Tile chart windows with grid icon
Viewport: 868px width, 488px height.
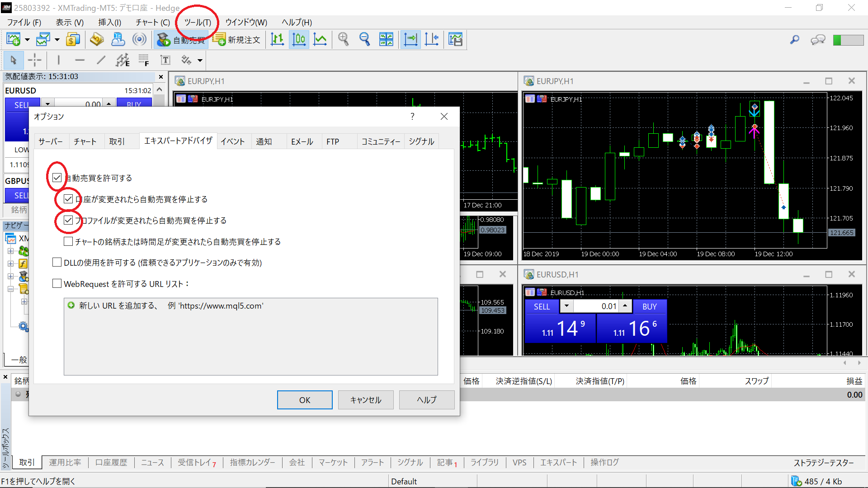coord(386,40)
